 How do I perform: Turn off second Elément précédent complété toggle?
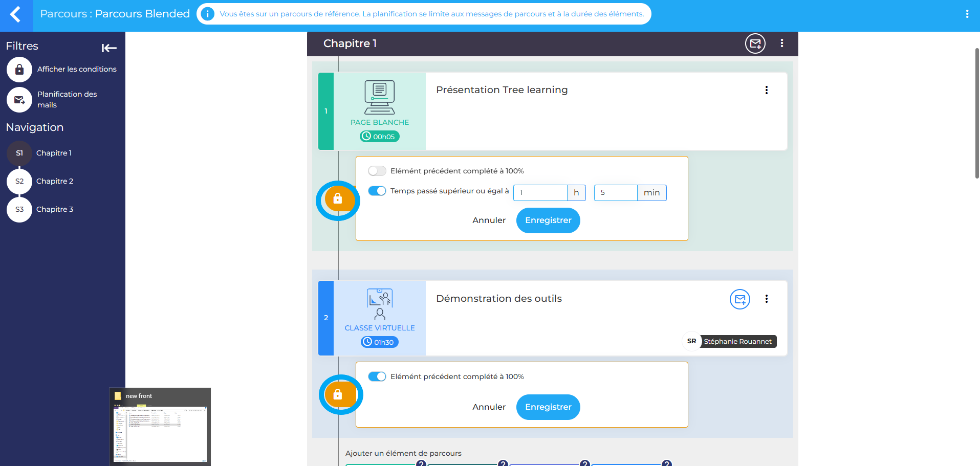click(x=377, y=376)
